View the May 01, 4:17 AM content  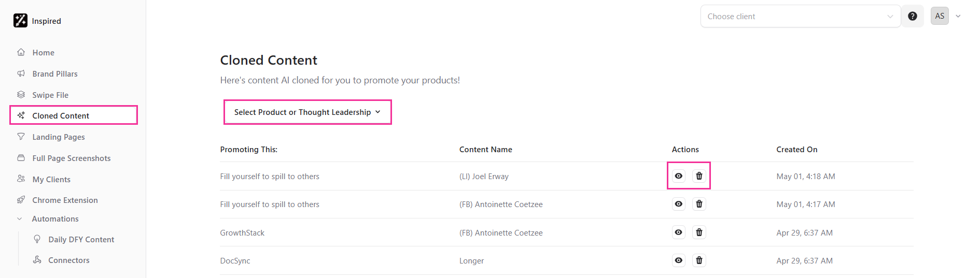[679, 204]
